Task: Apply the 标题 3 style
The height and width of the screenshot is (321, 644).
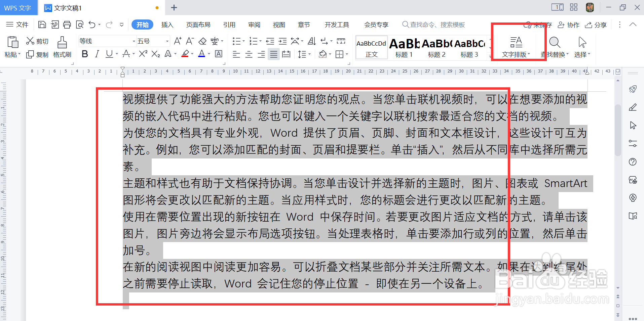Action: (469, 48)
